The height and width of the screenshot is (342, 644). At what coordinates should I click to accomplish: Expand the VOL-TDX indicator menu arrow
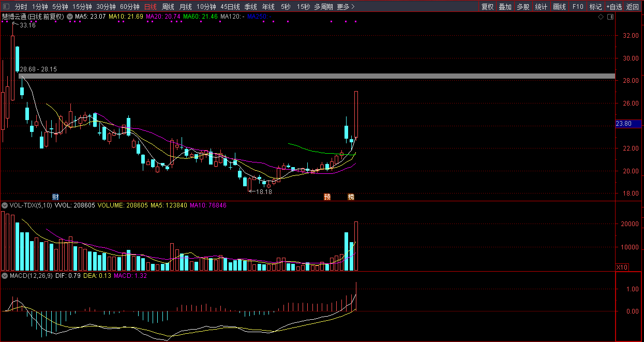coord(5,205)
